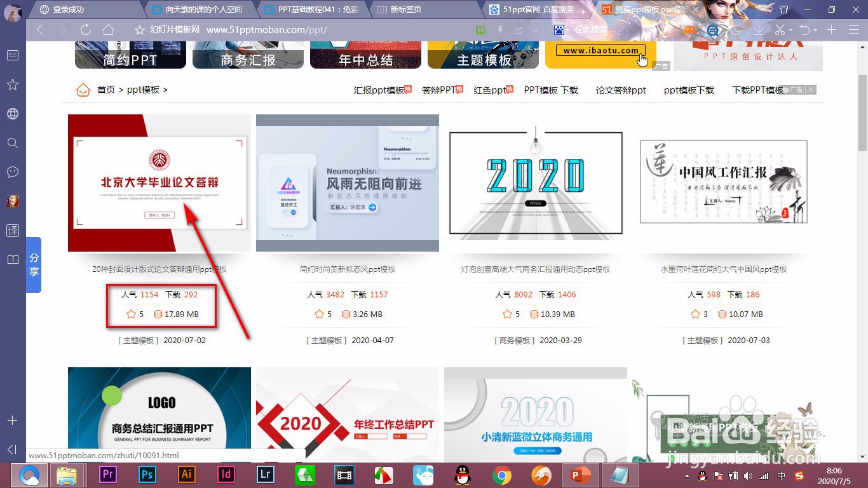
Task: Open the QQ penguin taskbar icon
Action: point(463,475)
